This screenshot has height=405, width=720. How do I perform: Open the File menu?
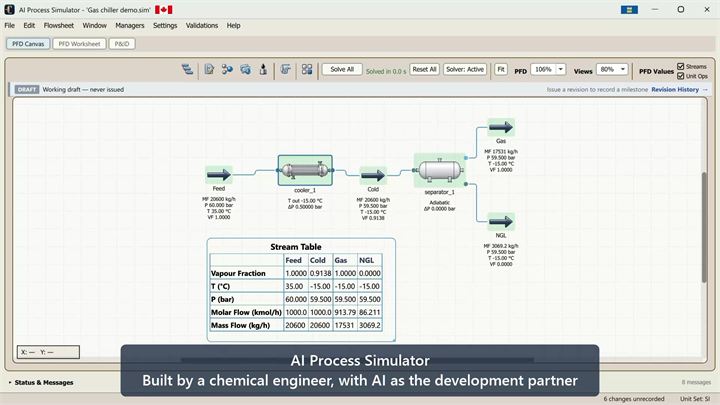[10, 26]
